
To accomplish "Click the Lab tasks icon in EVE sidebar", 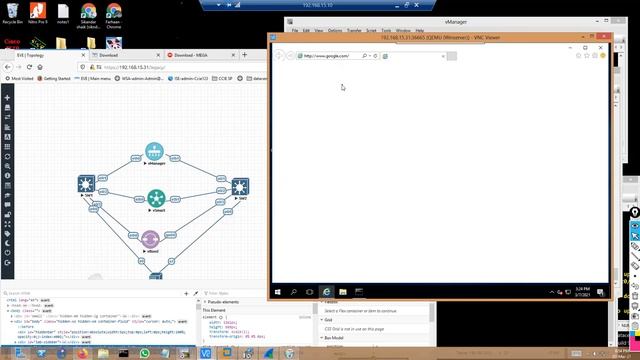I will tap(7, 196).
